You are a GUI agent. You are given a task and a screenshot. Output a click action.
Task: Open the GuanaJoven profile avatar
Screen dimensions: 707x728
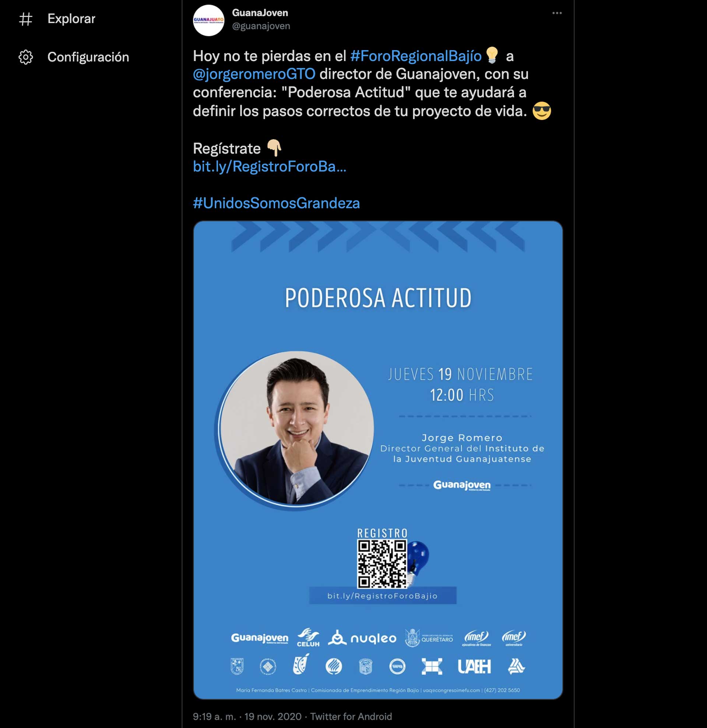click(x=208, y=20)
